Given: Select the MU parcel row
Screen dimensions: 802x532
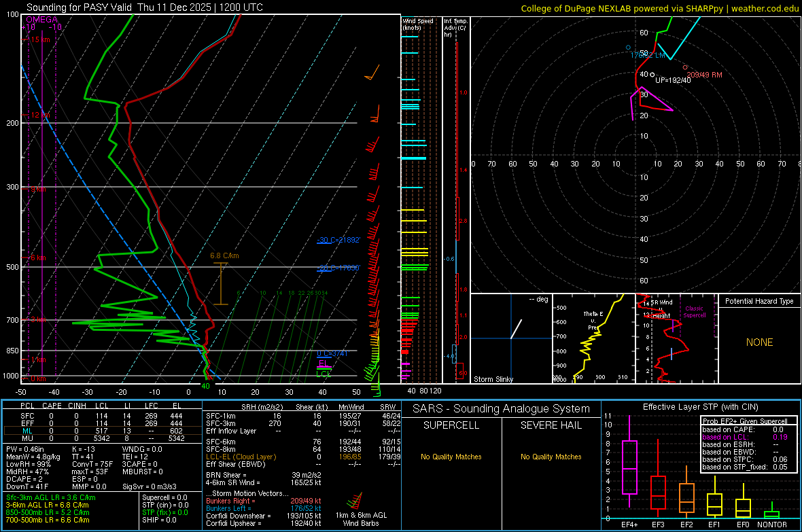Looking at the screenshot, I should point(102,438).
